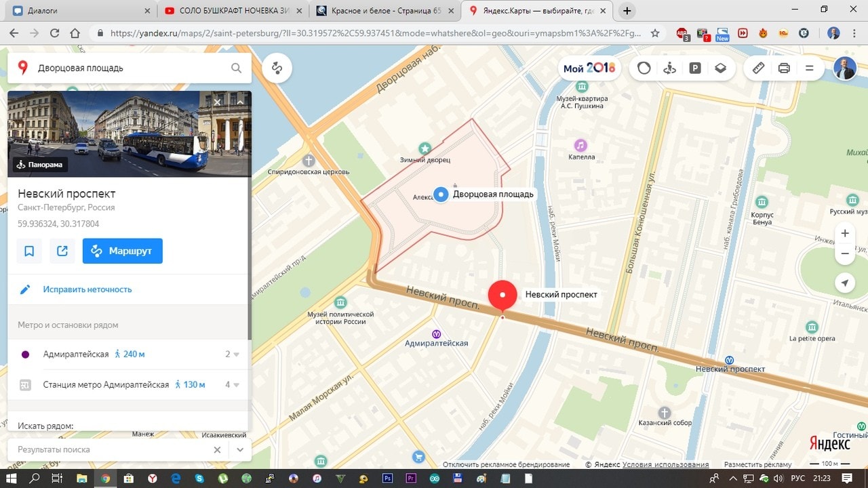868x488 pixels.
Task: Click the print map icon
Action: coord(784,68)
